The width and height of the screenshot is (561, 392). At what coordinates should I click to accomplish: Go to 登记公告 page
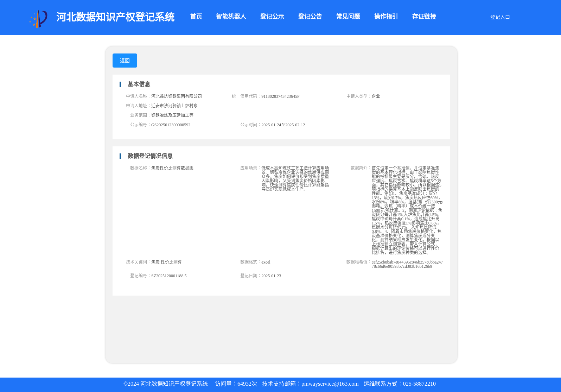(x=310, y=17)
